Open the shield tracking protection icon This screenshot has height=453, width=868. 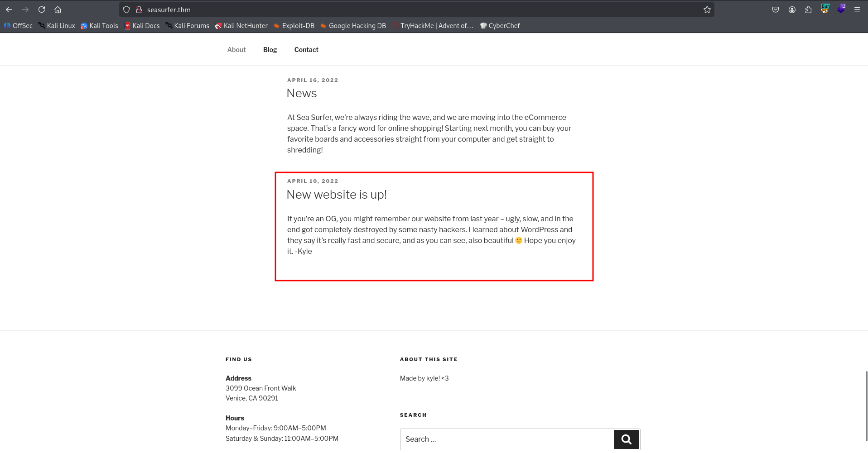click(x=126, y=9)
